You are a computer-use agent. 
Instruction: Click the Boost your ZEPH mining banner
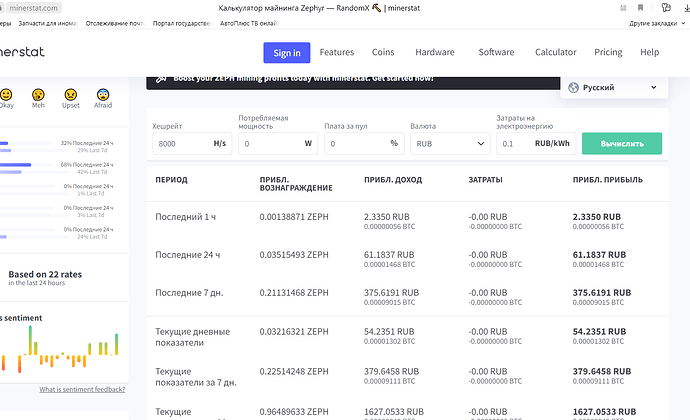pos(353,82)
